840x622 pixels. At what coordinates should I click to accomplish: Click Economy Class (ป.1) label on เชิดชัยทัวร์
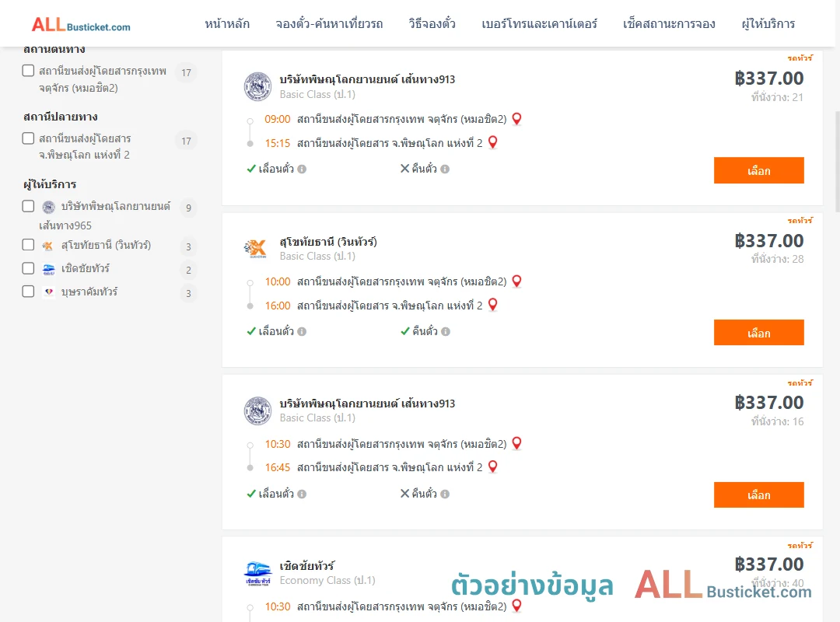pos(327,580)
